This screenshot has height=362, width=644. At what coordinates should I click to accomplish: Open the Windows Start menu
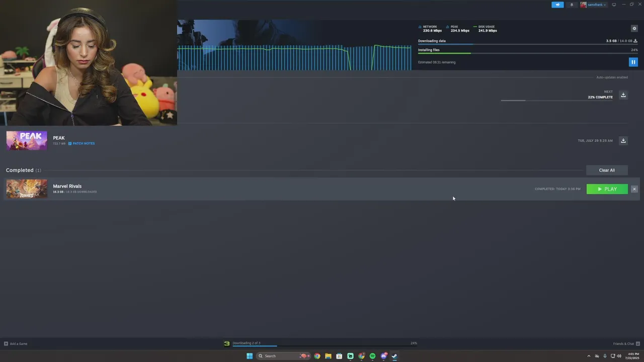(x=250, y=356)
